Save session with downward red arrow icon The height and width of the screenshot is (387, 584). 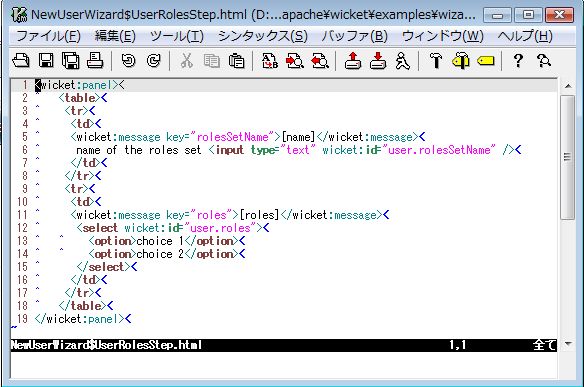(378, 61)
